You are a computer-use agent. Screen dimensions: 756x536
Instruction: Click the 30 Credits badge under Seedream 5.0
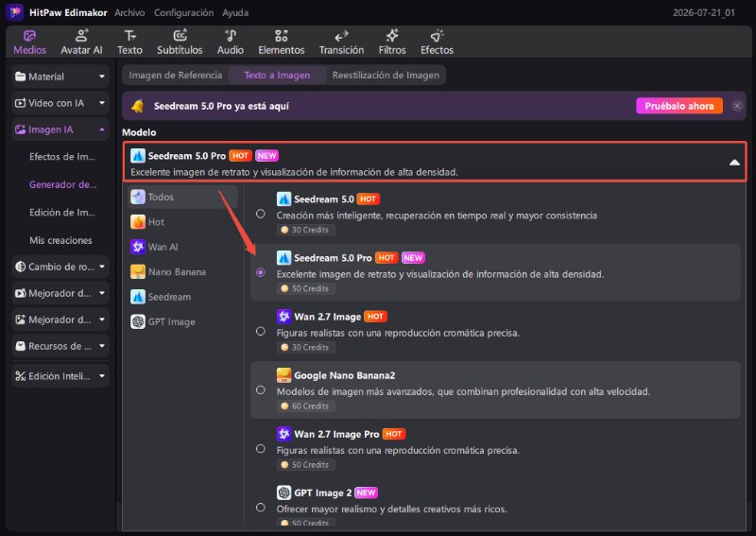click(x=305, y=230)
